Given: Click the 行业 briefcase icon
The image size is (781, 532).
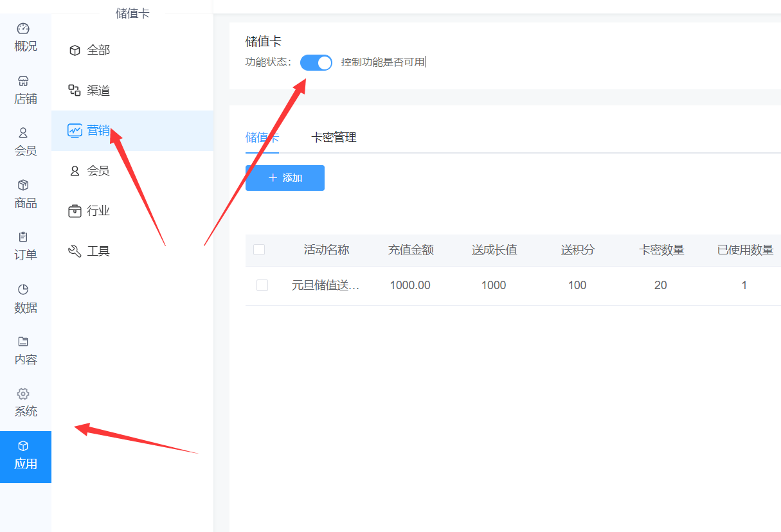Looking at the screenshot, I should point(75,211).
